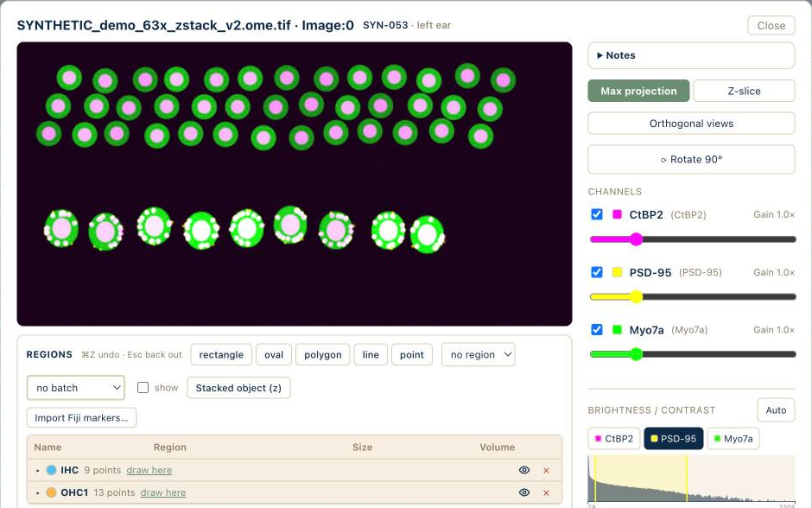The width and height of the screenshot is (812, 508).
Task: Click the orange OHC1 color dot
Action: click(51, 492)
